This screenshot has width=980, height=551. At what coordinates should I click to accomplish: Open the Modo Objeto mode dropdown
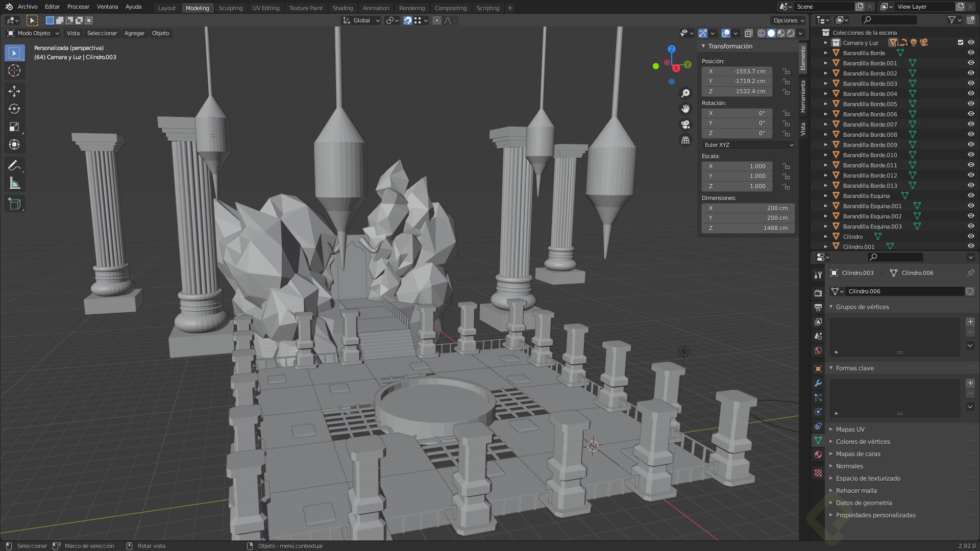click(33, 33)
